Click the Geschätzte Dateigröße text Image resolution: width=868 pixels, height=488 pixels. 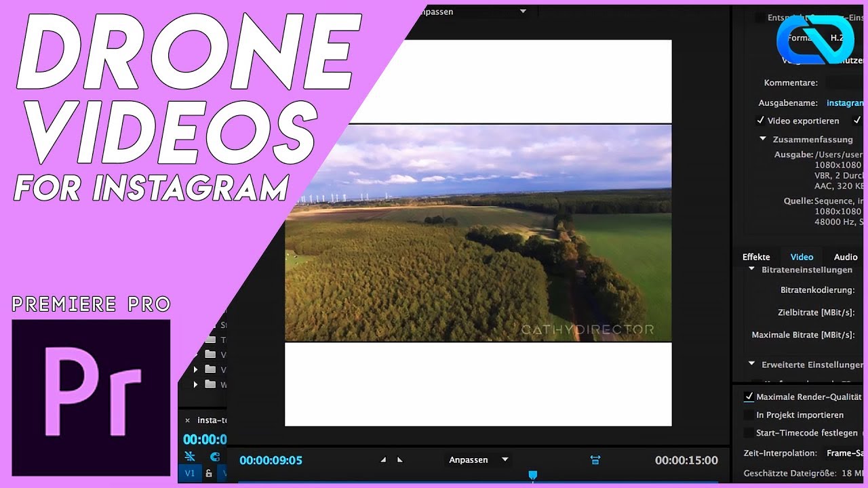coord(803,473)
